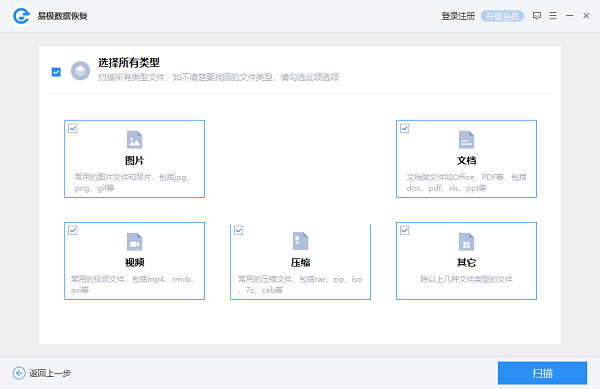Image resolution: width=600 pixels, height=389 pixels.
Task: Click the 视频 video file icon
Action: (x=134, y=242)
